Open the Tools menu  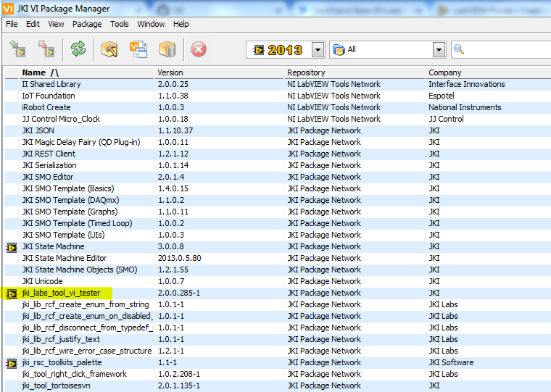(x=119, y=24)
